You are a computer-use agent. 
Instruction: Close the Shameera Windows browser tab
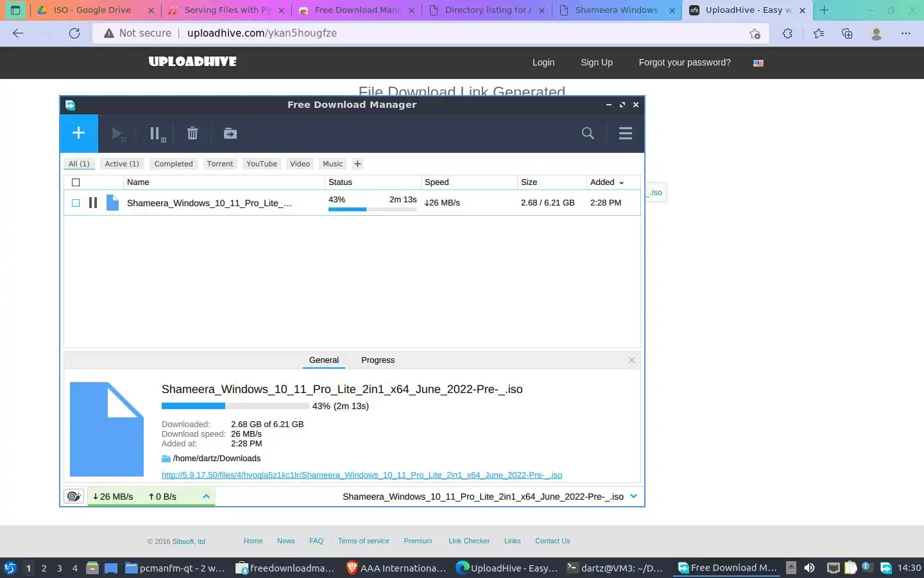tap(672, 10)
